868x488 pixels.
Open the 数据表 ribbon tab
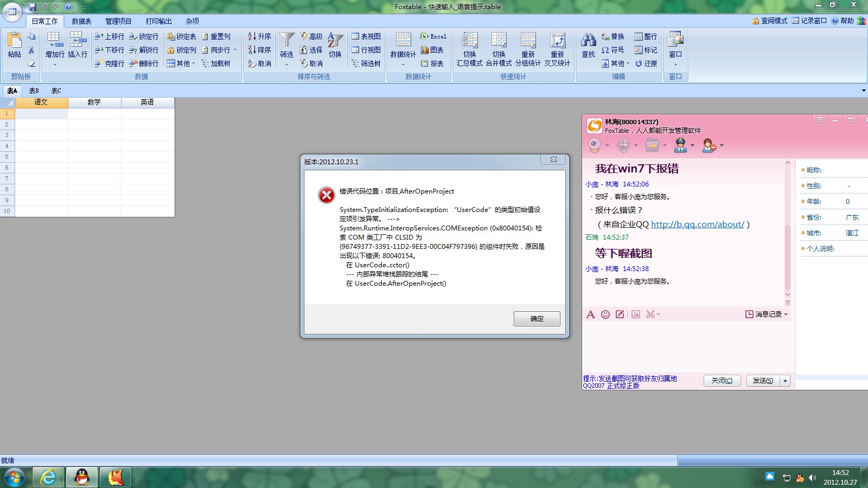(81, 21)
